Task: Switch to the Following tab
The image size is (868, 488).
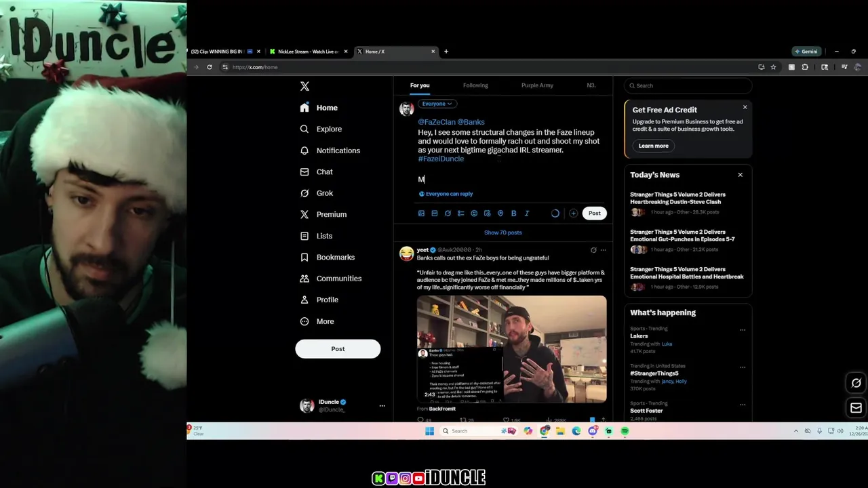Action: coord(475,85)
